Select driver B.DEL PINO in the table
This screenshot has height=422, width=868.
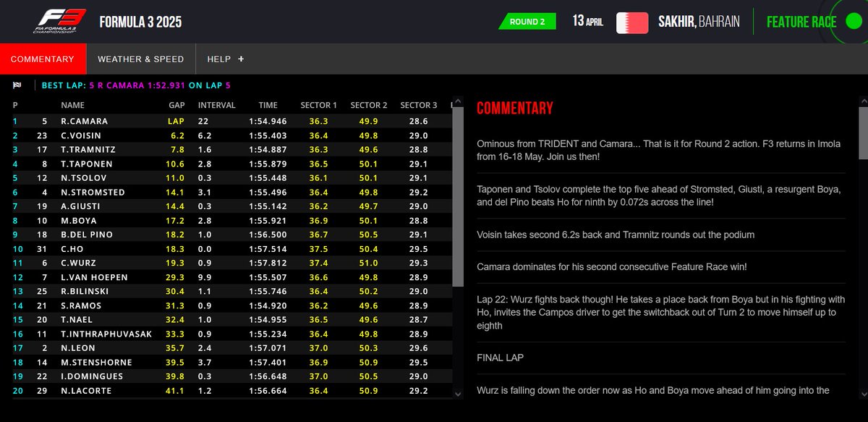[87, 235]
